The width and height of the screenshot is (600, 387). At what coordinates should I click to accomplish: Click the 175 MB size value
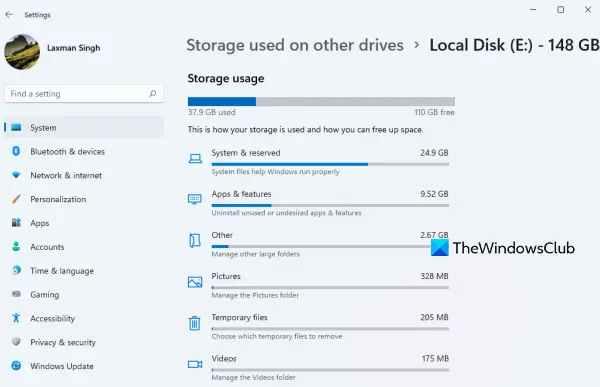(435, 358)
